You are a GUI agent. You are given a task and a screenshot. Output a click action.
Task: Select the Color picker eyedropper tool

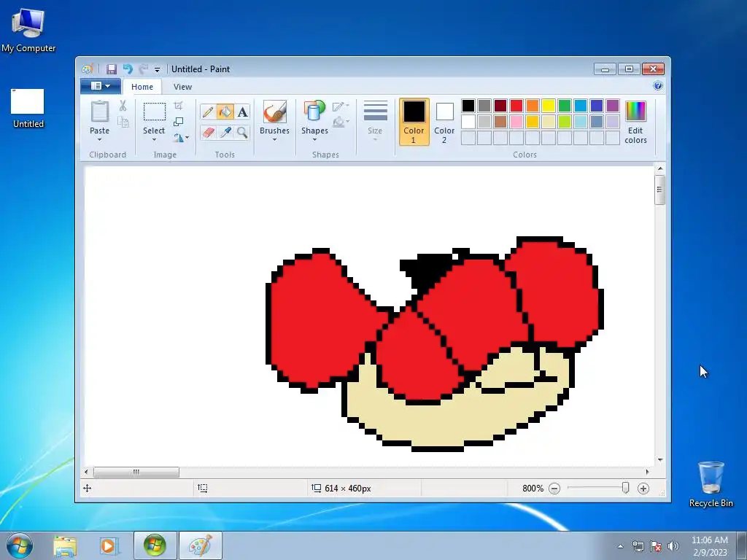click(x=225, y=132)
